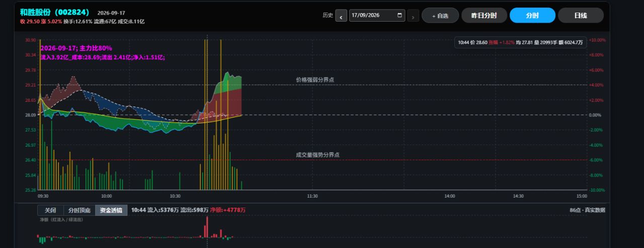Click the 15:00 time axis label
Image resolution: width=644 pixels, height=248 pixels.
click(x=582, y=196)
